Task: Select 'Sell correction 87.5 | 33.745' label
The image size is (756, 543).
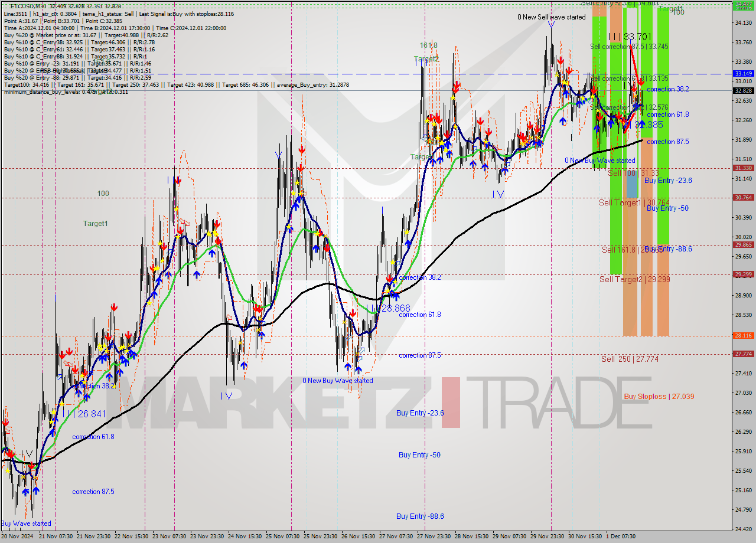Action: 629,46
